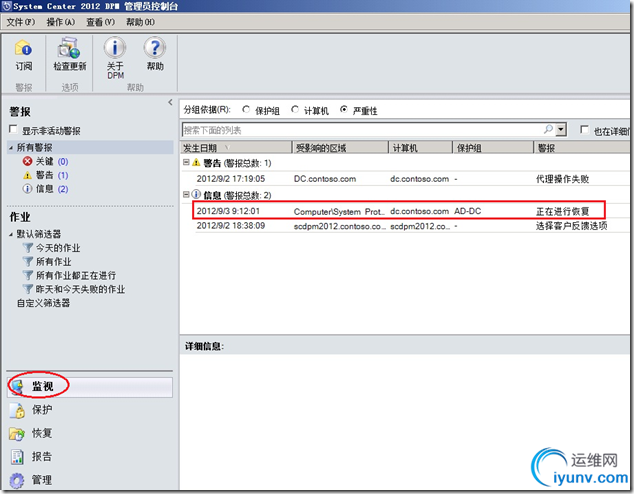Switch to the 监视 monitoring workspace
This screenshot has height=494, width=634.
90,387
